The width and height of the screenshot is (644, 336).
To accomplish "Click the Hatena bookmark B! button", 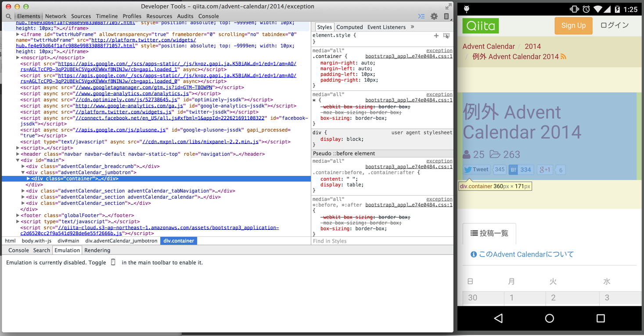I will coord(513,170).
